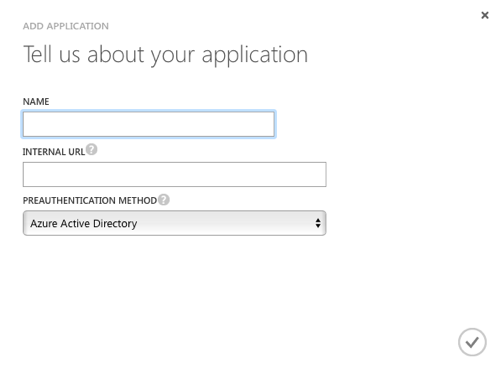This screenshot has height=369, width=496.
Task: Click the Name input field
Action: pos(149,124)
